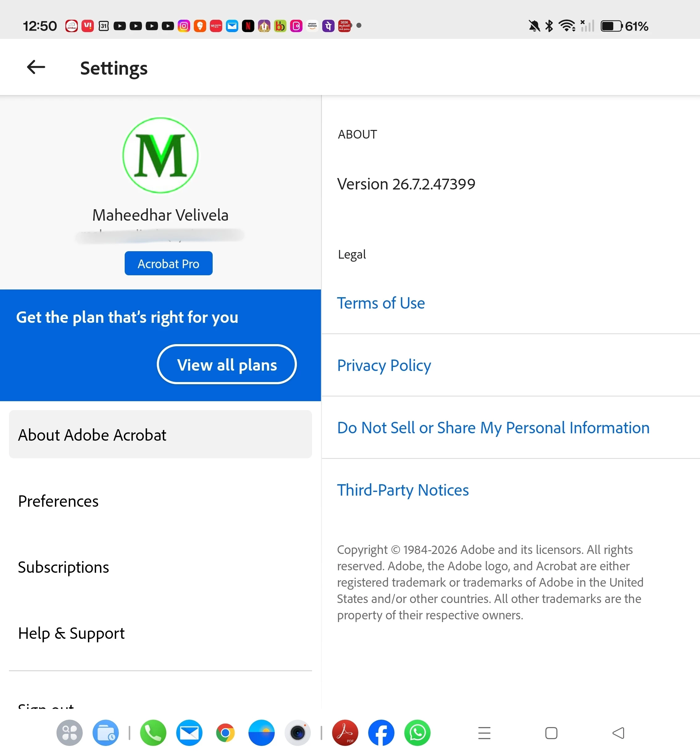Viewport: 700px width, 753px height.
Task: Tap the battery 61% indicator
Action: coord(625,26)
